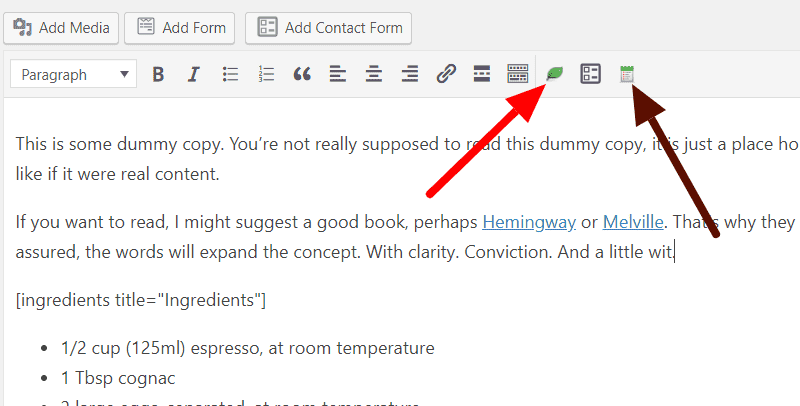The height and width of the screenshot is (406, 800).
Task: Click the 'like if it were real content.' line
Action: [x=117, y=174]
